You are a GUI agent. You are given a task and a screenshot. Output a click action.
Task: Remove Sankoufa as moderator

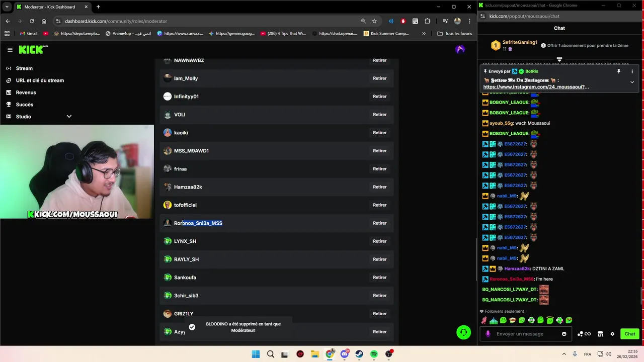click(379, 278)
